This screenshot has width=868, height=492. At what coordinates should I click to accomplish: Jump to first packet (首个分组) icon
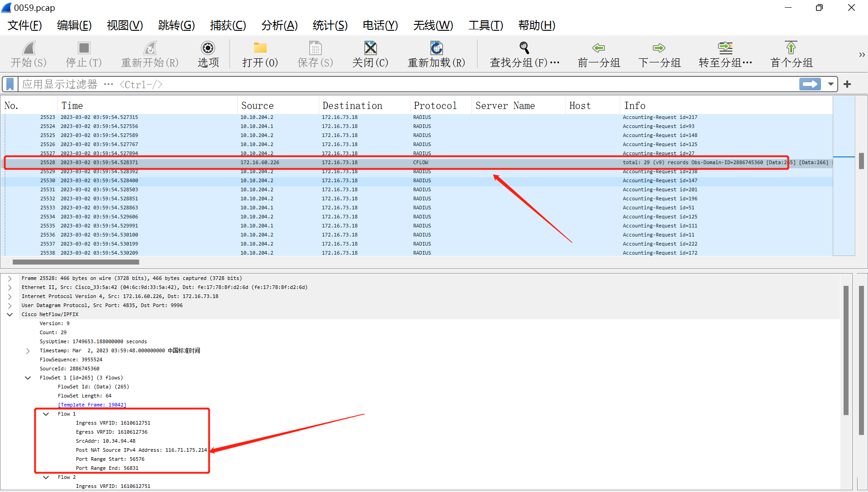tap(791, 48)
